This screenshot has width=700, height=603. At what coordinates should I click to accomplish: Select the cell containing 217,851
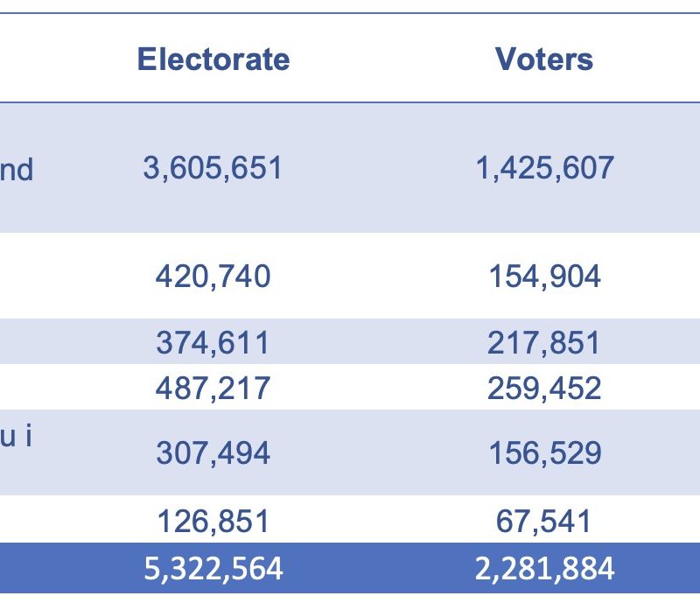(544, 343)
